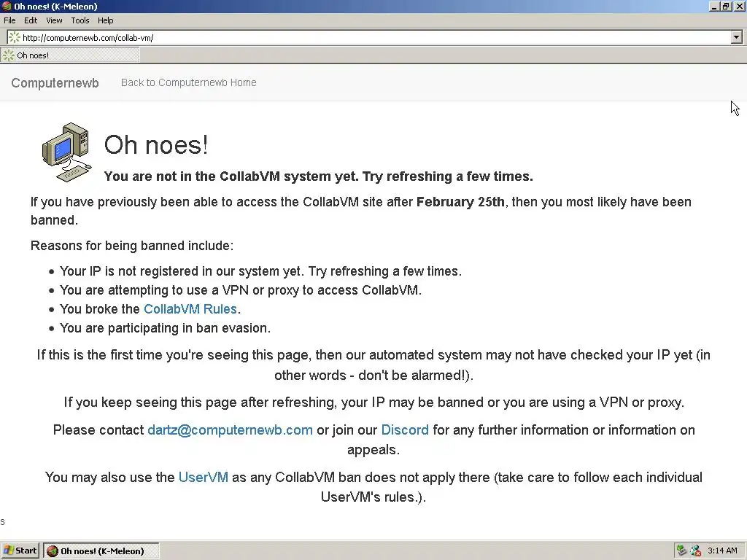Open the Edit menu
Image resolution: width=747 pixels, height=560 pixels.
pyautogui.click(x=31, y=20)
